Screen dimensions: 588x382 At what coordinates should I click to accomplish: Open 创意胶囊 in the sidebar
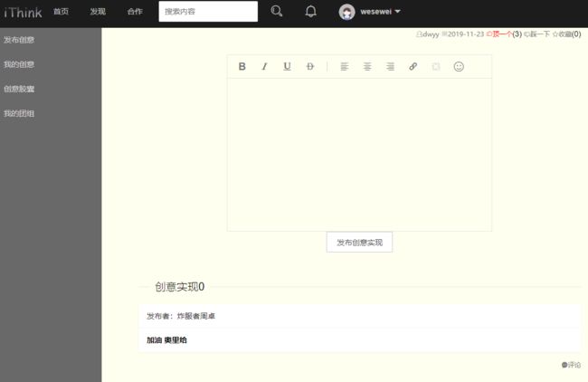point(19,89)
